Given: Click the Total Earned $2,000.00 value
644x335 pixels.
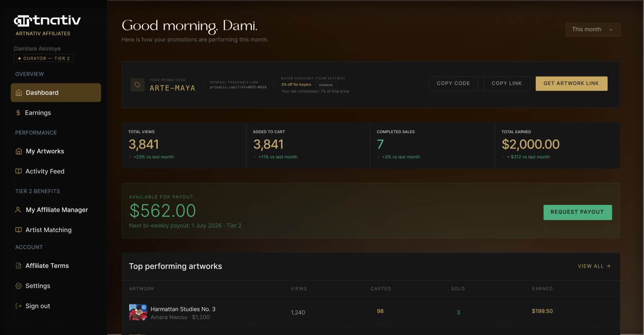Looking at the screenshot, I should click(x=530, y=144).
